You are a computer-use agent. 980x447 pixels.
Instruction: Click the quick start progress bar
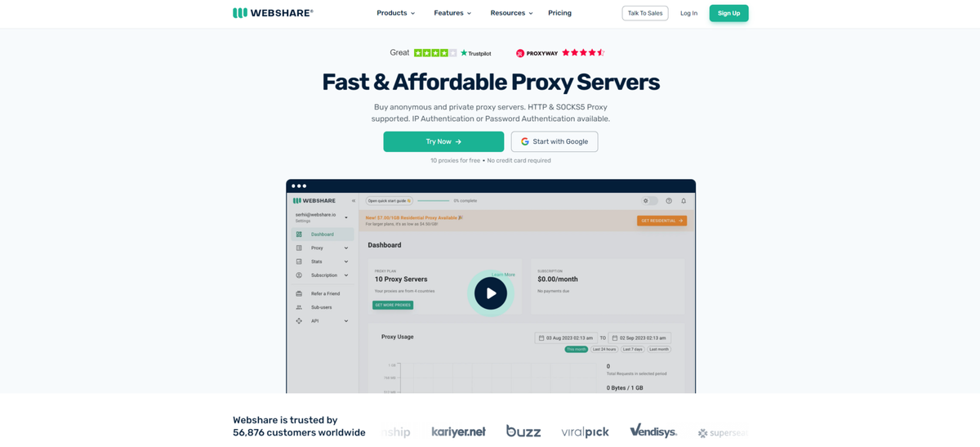click(x=434, y=200)
